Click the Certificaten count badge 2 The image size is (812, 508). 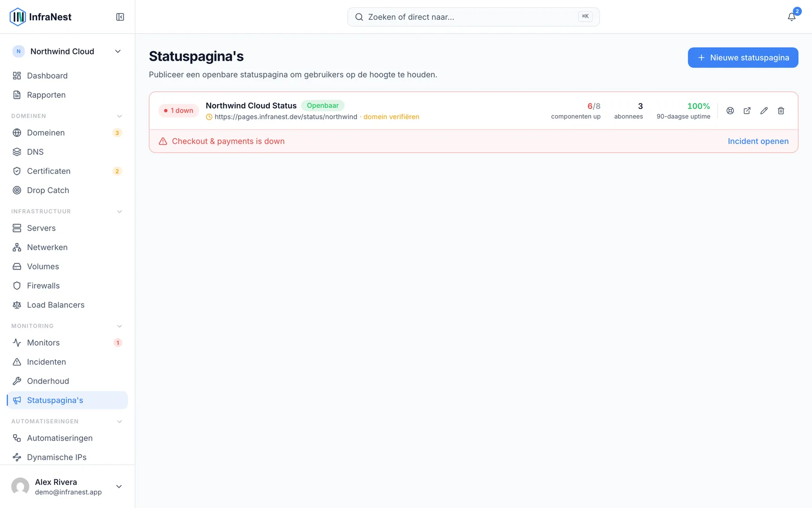click(x=117, y=171)
